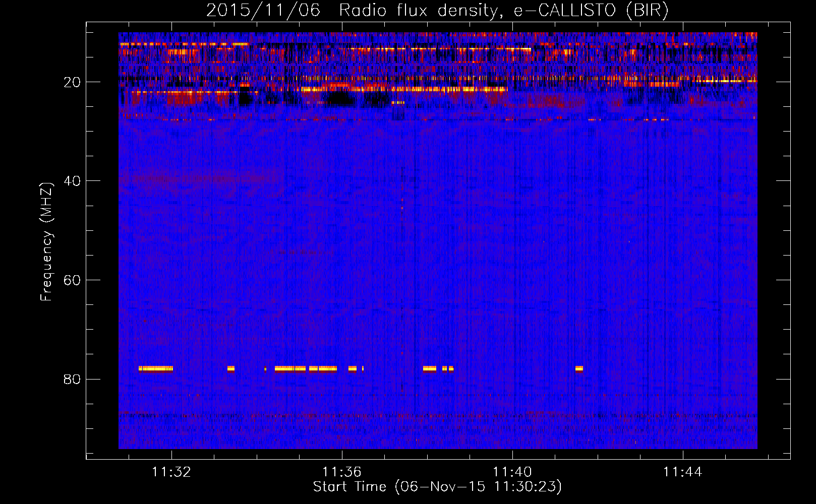
Task: Click the plot title '2015/11/06 Radio flux density, e-CALLISTO (BIR)'
Action: pyautogui.click(x=437, y=11)
